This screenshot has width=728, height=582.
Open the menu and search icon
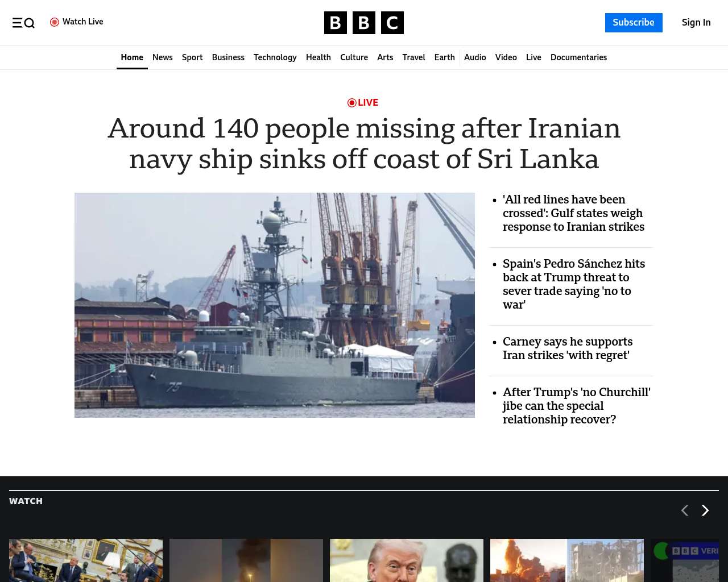[x=23, y=23]
